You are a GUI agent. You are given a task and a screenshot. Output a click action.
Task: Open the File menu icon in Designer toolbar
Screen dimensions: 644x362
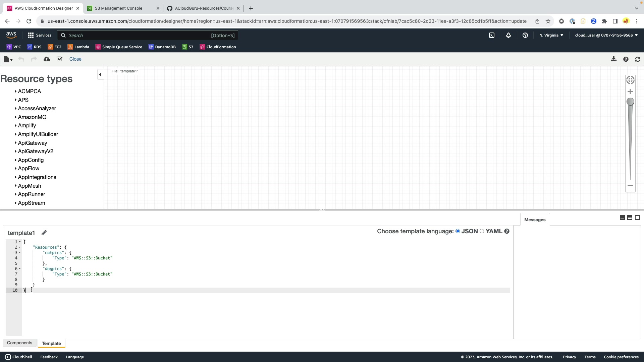point(8,59)
